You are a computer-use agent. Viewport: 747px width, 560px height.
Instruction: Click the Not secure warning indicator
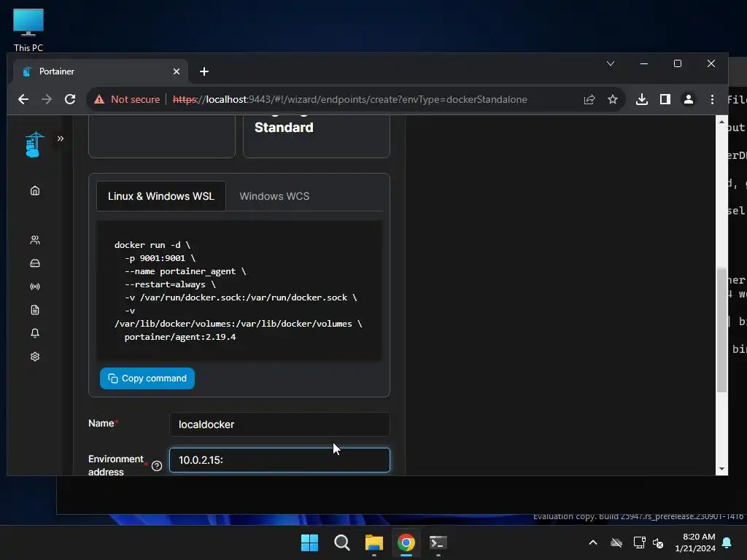click(x=127, y=99)
